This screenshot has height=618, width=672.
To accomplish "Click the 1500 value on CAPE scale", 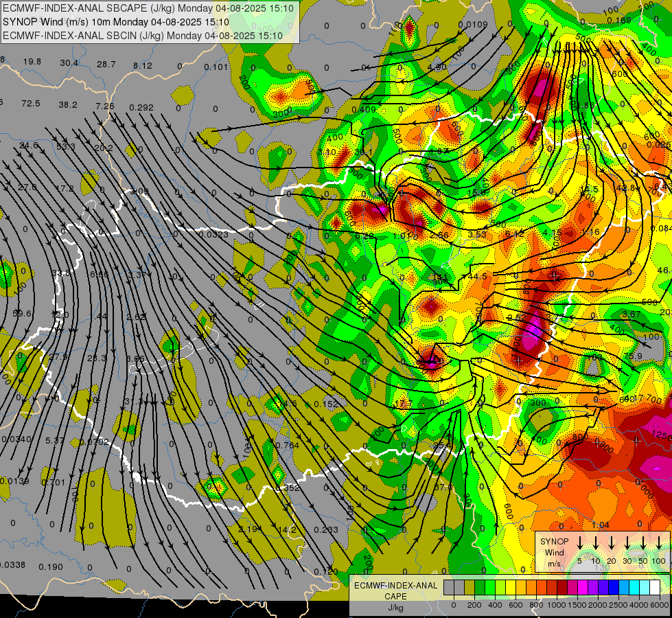I will click(577, 605).
